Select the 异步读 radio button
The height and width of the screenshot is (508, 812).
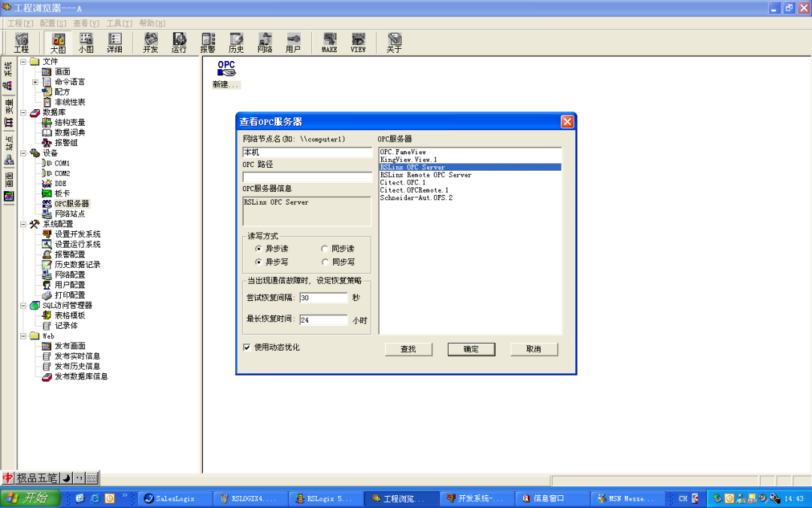coord(259,249)
